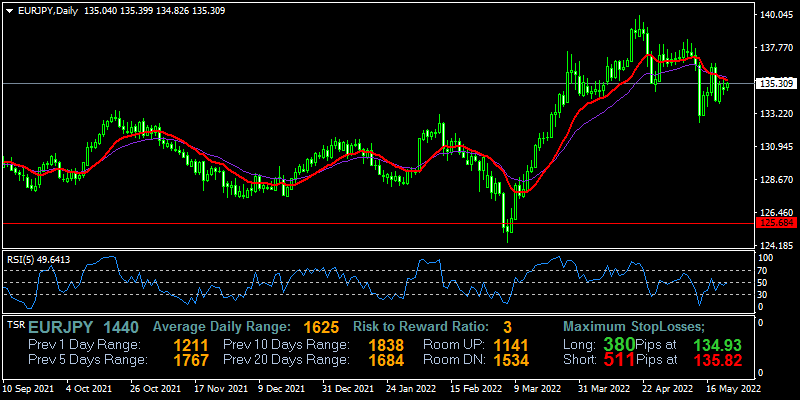
Task: Click the Average Daily Range value 1625
Action: tap(321, 328)
